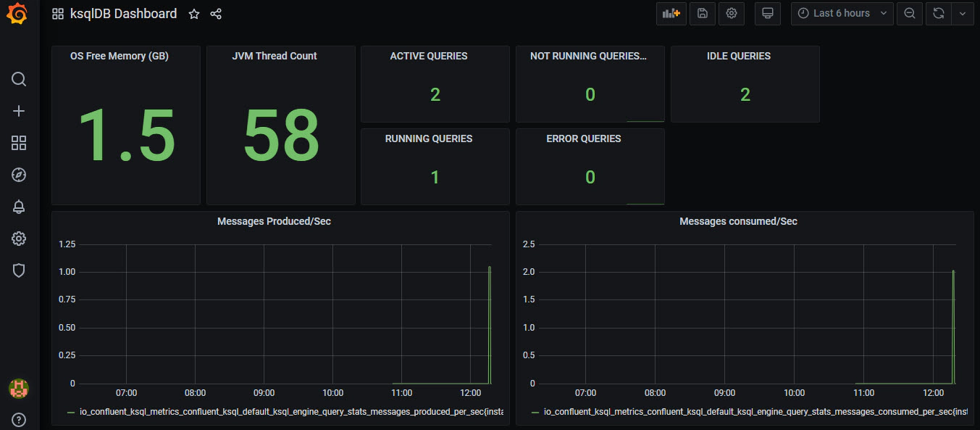980x430 pixels.
Task: Open ERROR QUERIES panel title menu
Action: (584, 138)
